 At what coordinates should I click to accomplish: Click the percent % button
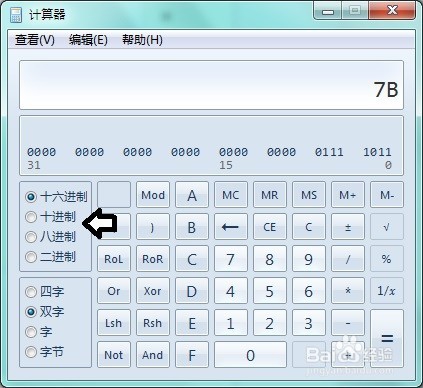387,259
